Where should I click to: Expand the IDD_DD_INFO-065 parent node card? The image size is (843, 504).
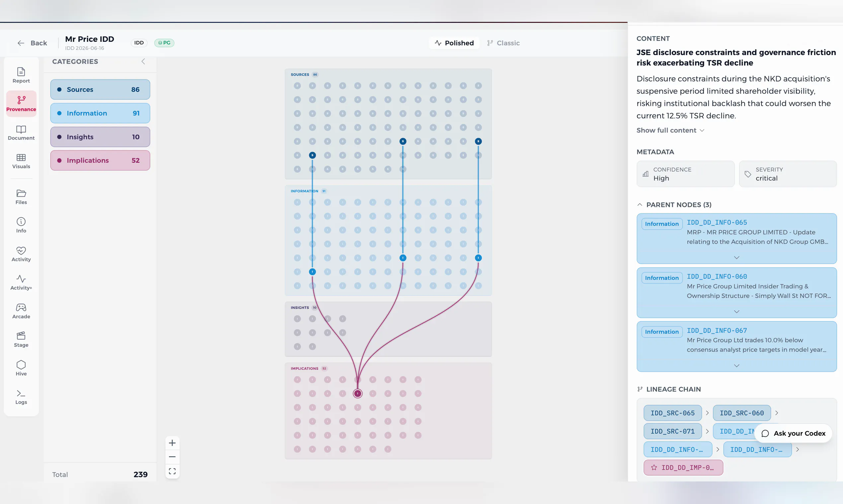coord(736,257)
